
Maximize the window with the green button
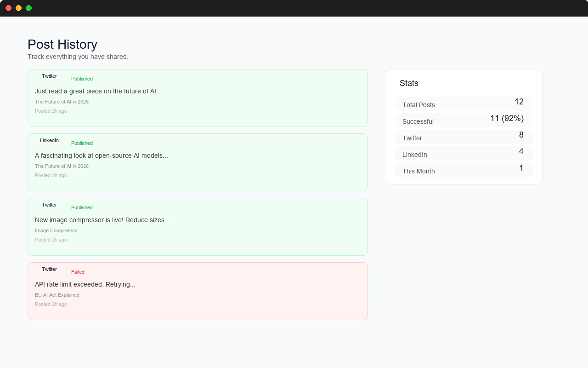[28, 8]
